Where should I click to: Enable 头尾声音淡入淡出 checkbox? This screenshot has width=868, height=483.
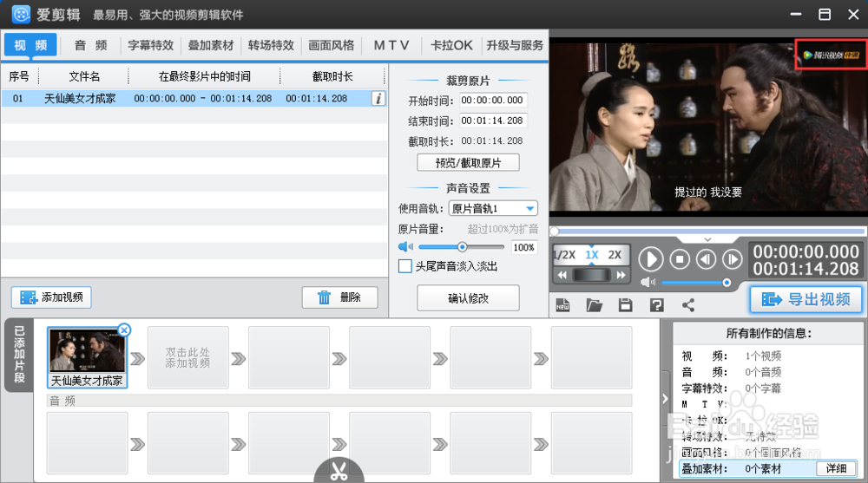[405, 266]
